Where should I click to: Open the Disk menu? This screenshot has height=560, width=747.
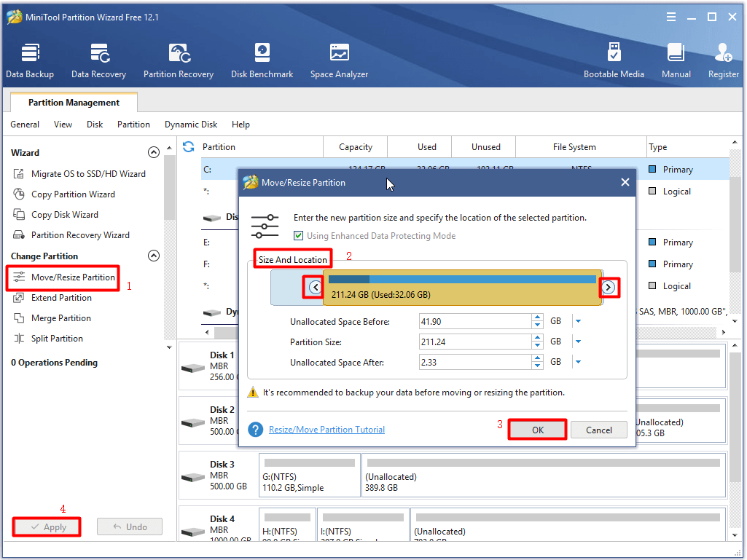pyautogui.click(x=95, y=125)
